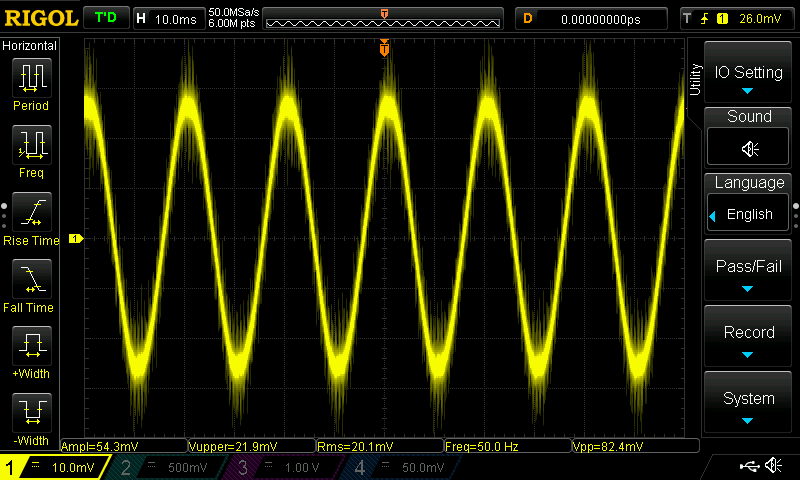This screenshot has width=800, height=480.
Task: Select channel 4 50.0mV tab
Action: (403, 467)
